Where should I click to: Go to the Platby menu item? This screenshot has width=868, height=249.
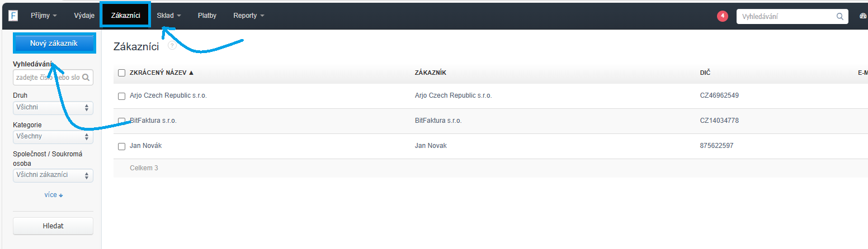point(207,16)
